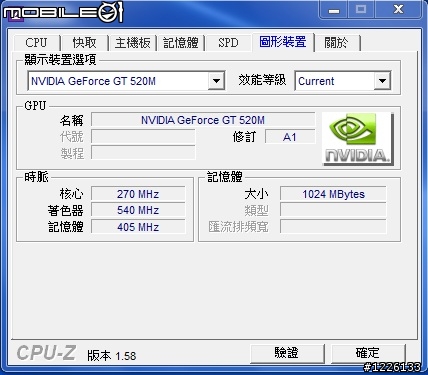
Task: Click the empty 匯流排頻寬 field
Action: tap(333, 227)
